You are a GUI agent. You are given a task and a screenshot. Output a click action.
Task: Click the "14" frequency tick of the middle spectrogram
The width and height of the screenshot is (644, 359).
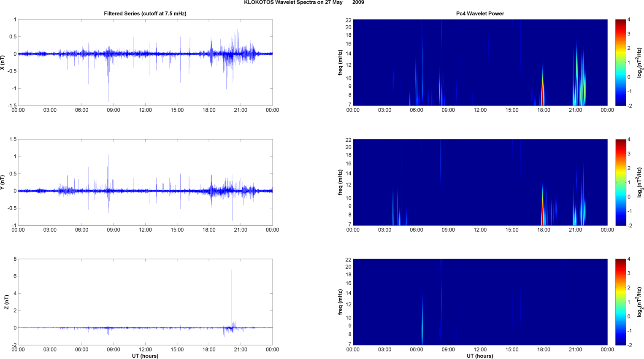pyautogui.click(x=349, y=173)
